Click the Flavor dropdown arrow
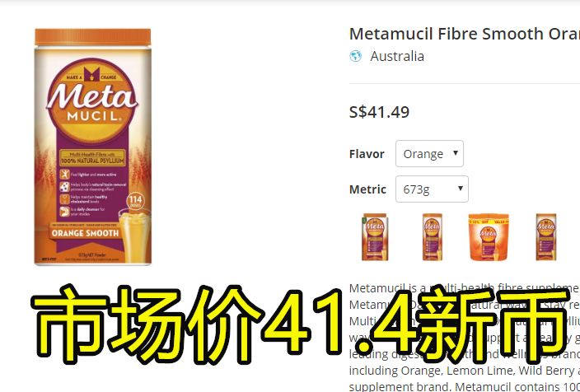This screenshot has width=580, height=392. click(456, 152)
